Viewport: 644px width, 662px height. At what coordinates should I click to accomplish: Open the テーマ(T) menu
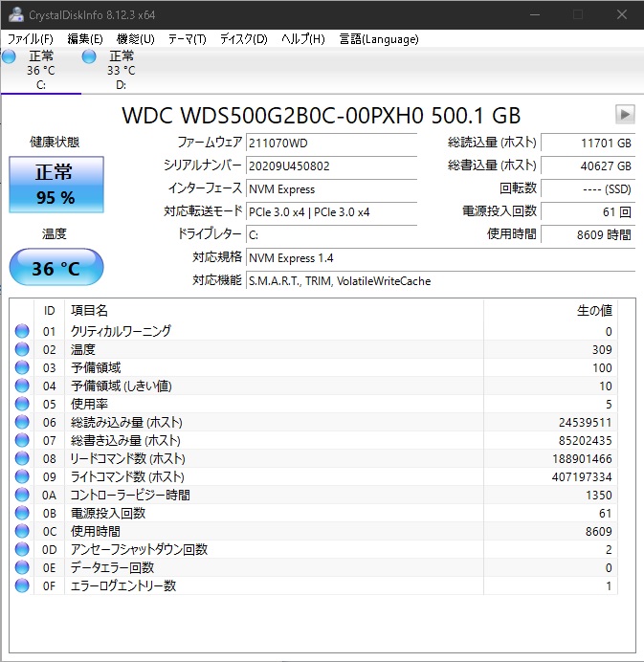coord(188,39)
